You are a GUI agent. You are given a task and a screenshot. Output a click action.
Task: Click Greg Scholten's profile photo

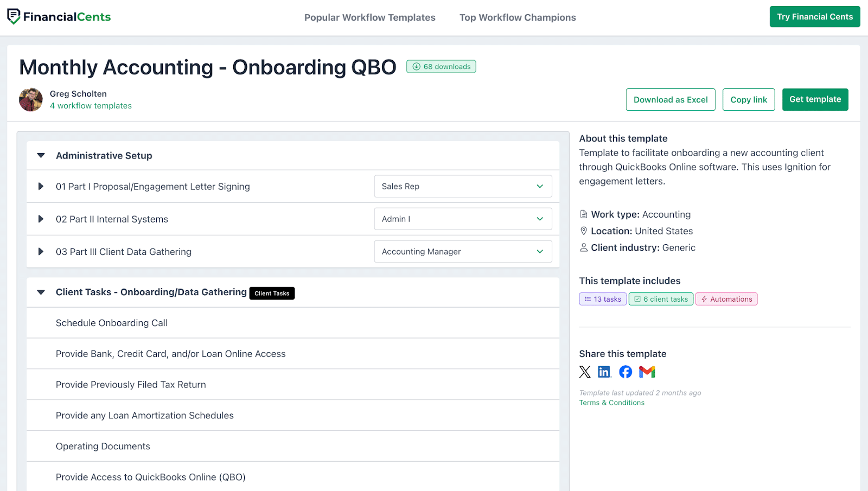pos(31,100)
